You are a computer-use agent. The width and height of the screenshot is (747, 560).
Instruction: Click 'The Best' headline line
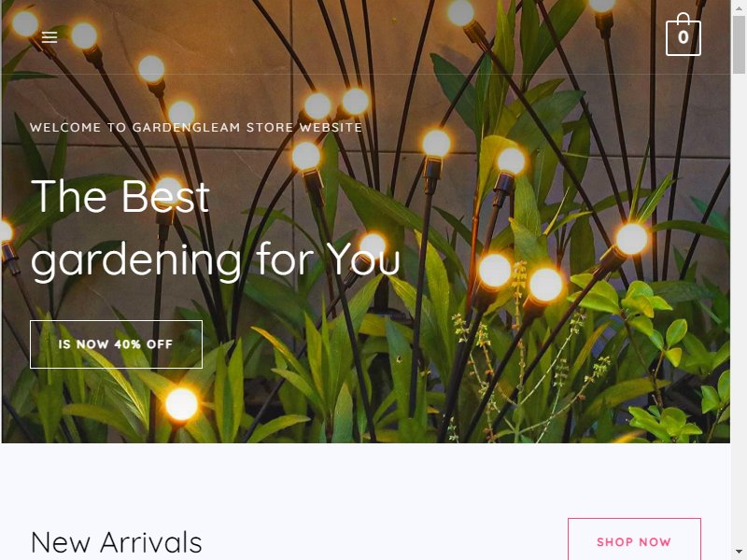point(120,196)
